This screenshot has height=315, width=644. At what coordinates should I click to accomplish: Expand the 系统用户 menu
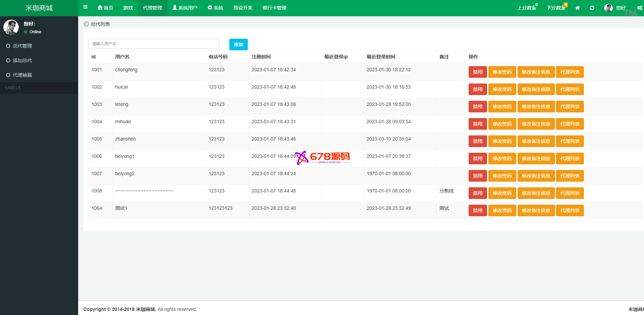pos(185,8)
